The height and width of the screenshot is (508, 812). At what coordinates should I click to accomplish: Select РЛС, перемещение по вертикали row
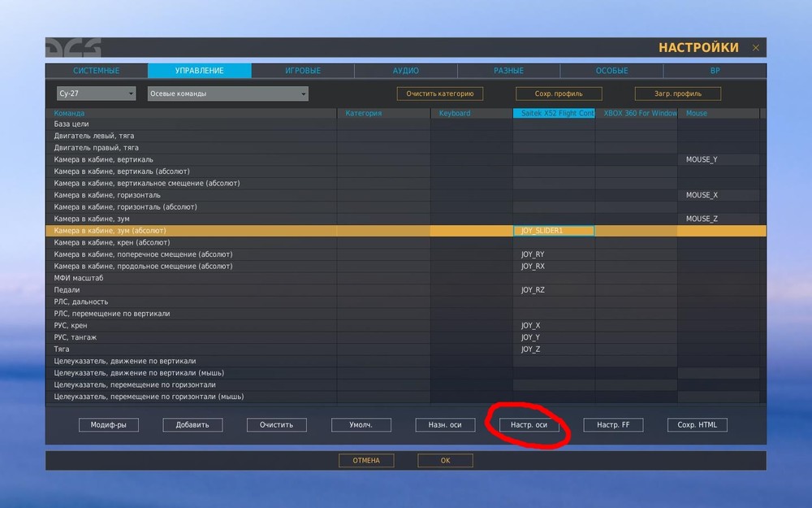405,314
